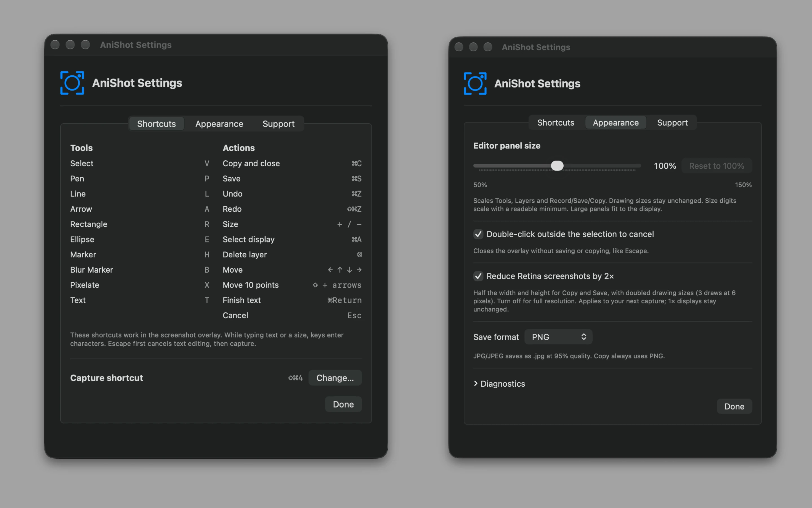Click Move 10 points action row

pos(292,285)
